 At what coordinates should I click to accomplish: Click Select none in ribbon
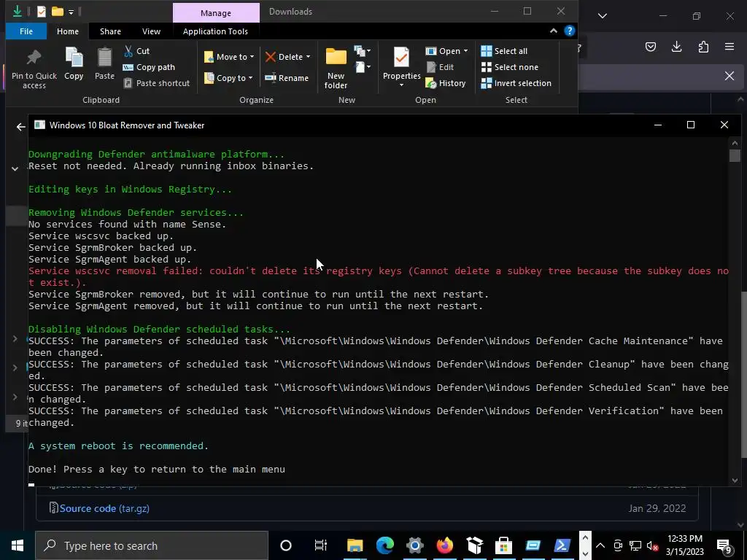click(510, 67)
